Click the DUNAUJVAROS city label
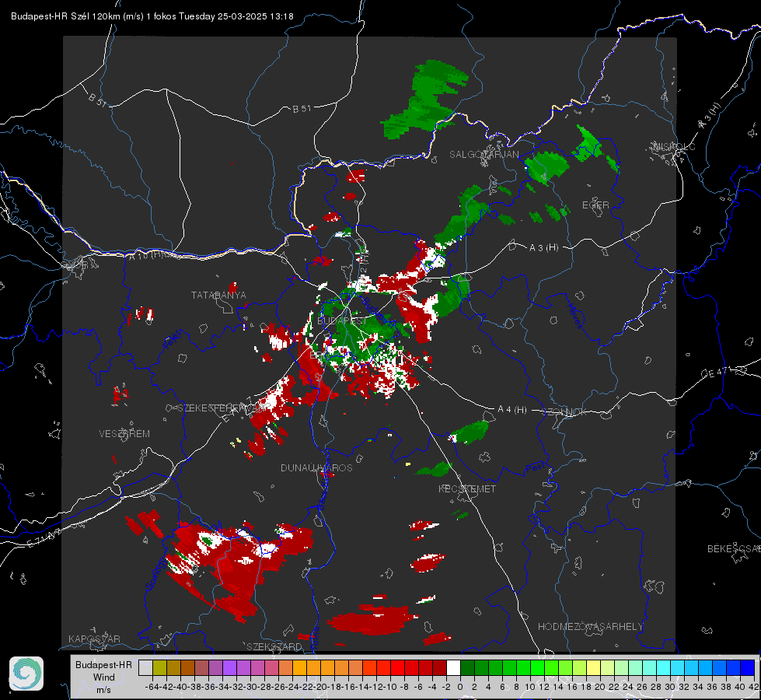The height and width of the screenshot is (700, 761). (316, 467)
